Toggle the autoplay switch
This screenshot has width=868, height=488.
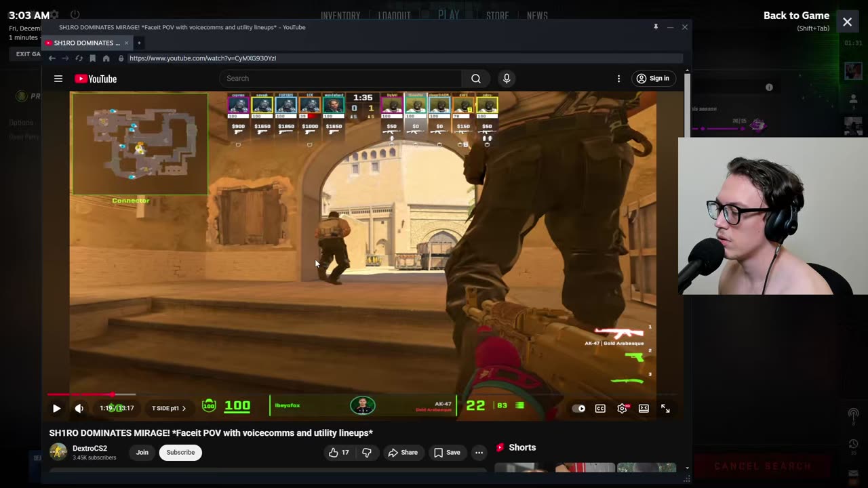pos(578,408)
